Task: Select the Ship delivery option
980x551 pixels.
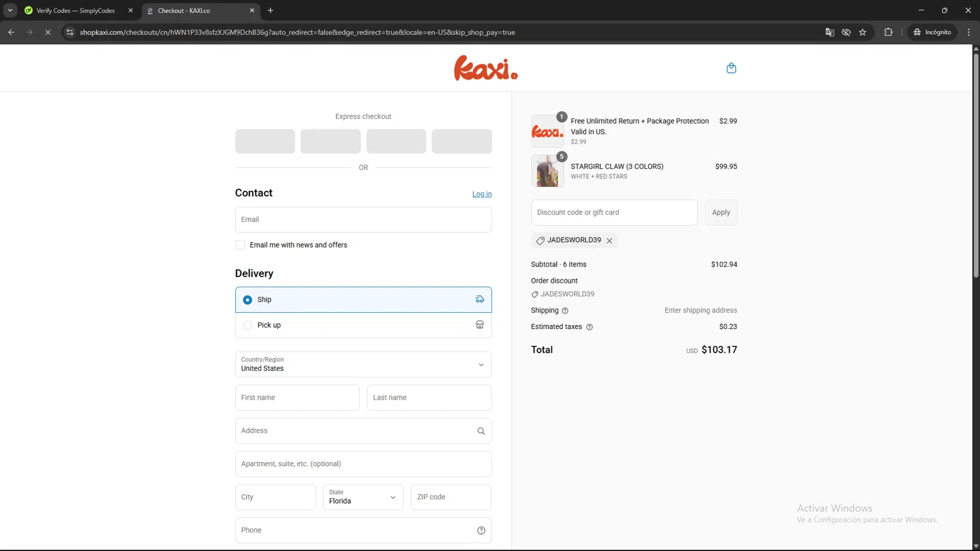Action: pyautogui.click(x=363, y=300)
